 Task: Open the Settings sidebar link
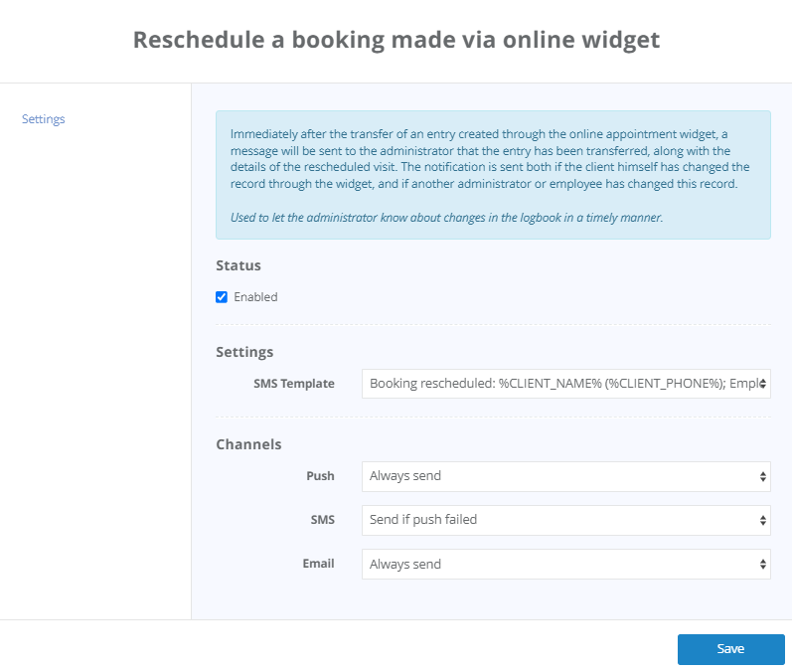pos(43,119)
